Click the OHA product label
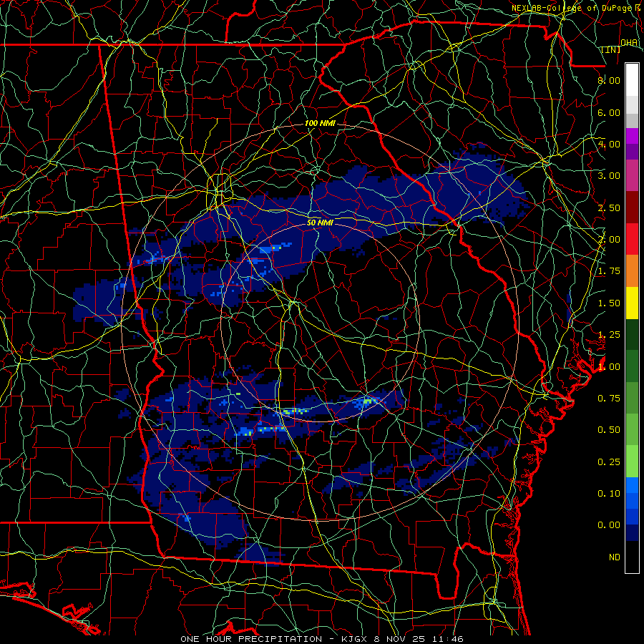The height and width of the screenshot is (644, 644). click(x=629, y=42)
